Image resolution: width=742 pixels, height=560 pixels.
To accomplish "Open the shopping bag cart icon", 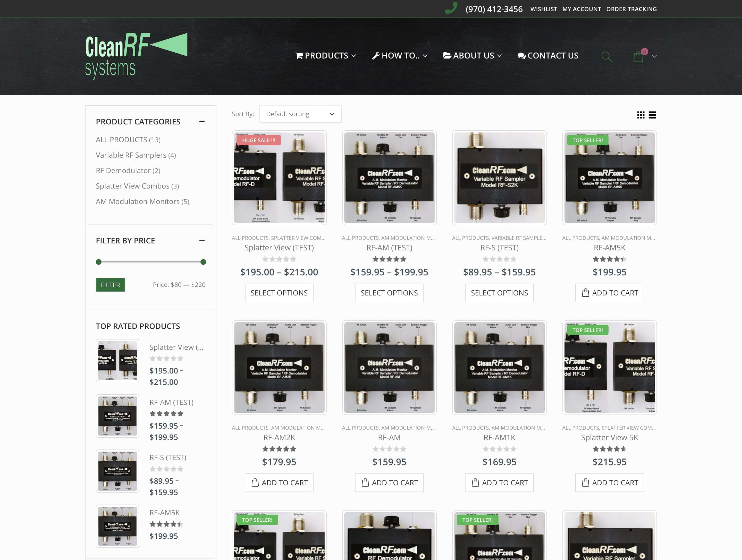I will coord(638,56).
